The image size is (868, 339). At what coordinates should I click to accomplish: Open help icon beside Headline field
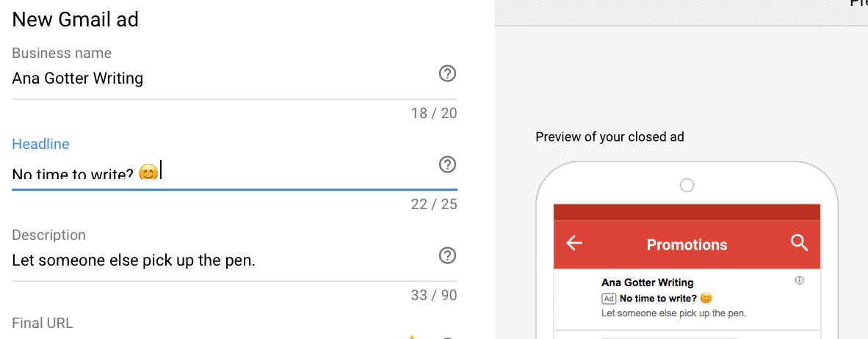coord(447,164)
